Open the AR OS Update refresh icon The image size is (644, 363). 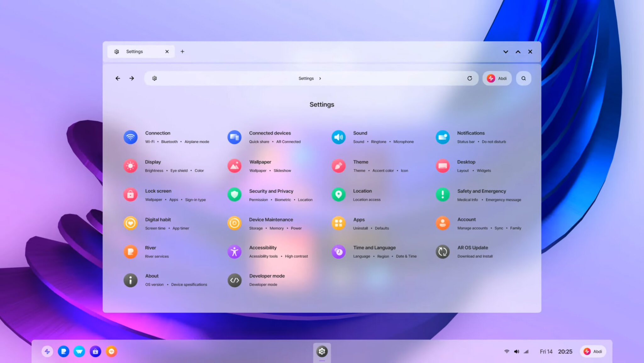pos(442,252)
